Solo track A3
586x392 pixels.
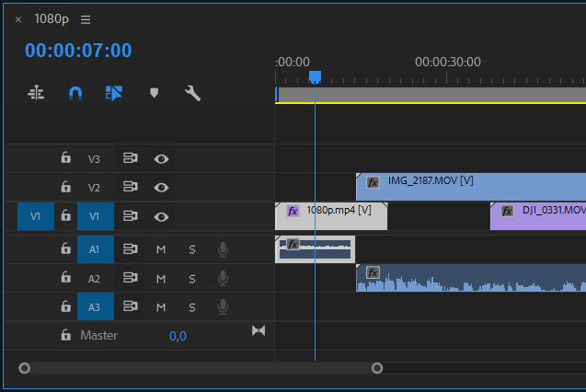192,307
